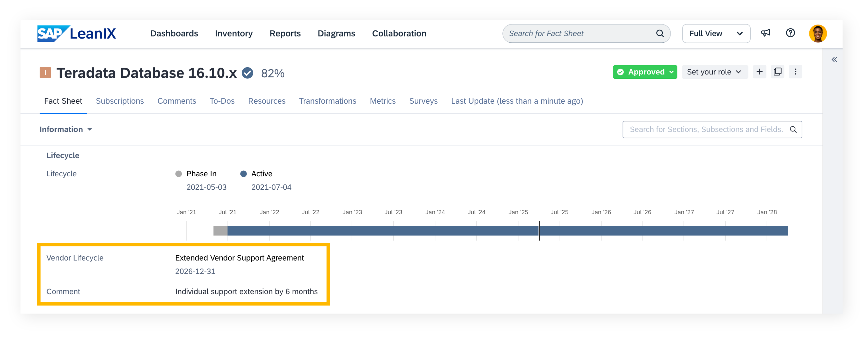Click the Lifecycle section heading
Screen dimensions: 868x339
(63, 156)
